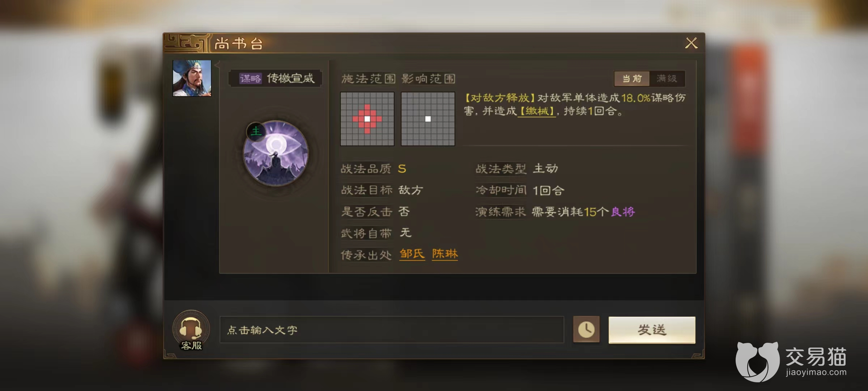Tap the green 主 badge on the skill icon

(256, 131)
